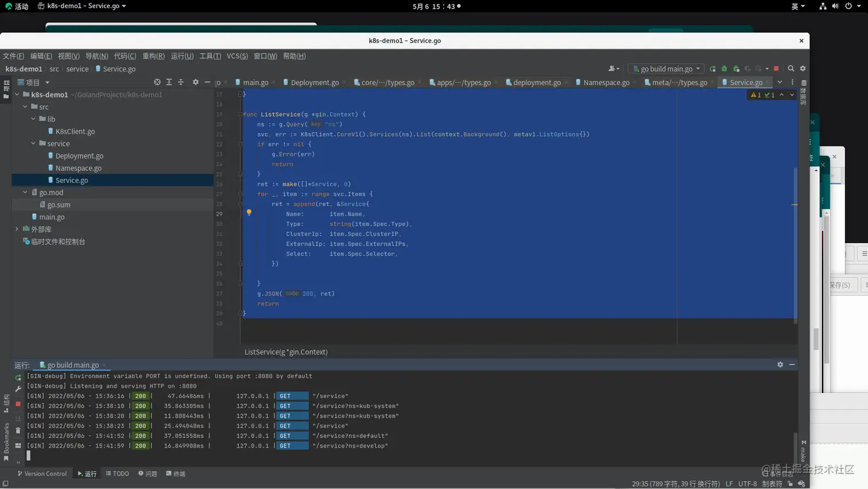This screenshot has width=868, height=489.
Task: Open the go build main.go run configuration dropdown
Action: click(666, 68)
